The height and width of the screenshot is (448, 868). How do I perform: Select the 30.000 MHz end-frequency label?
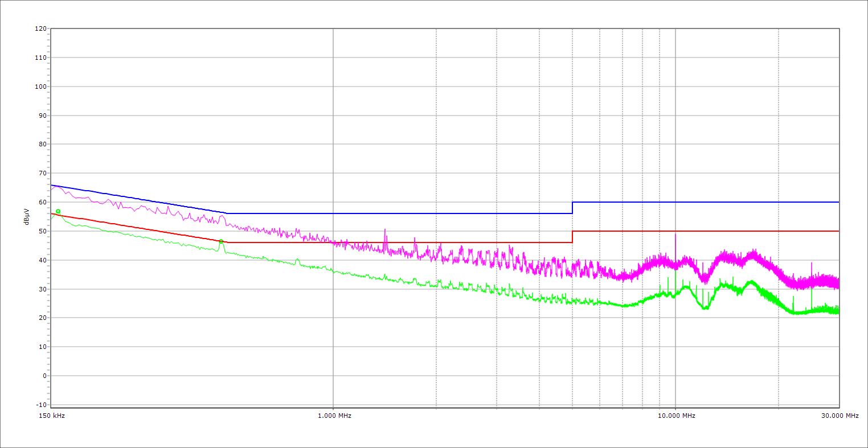(x=840, y=416)
